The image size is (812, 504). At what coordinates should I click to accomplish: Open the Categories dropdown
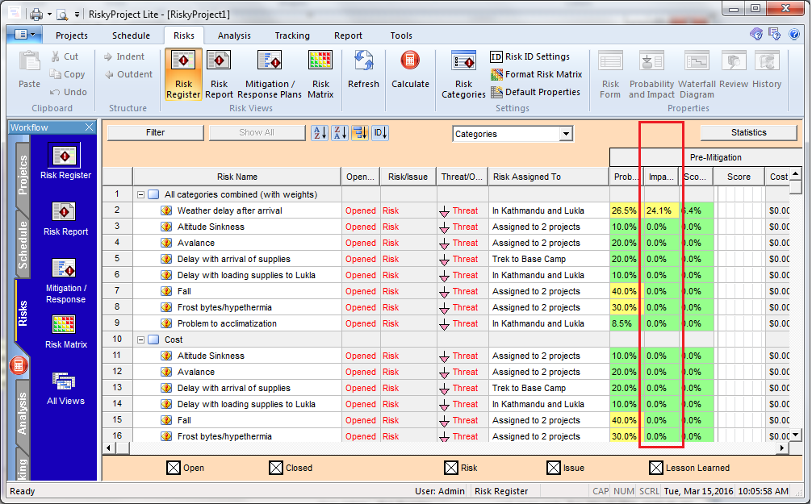(566, 134)
